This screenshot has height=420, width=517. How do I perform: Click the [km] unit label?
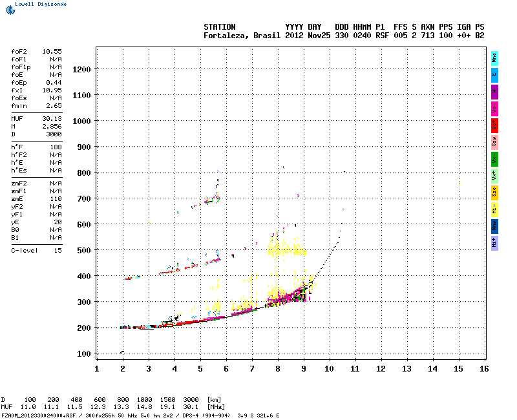click(x=214, y=399)
